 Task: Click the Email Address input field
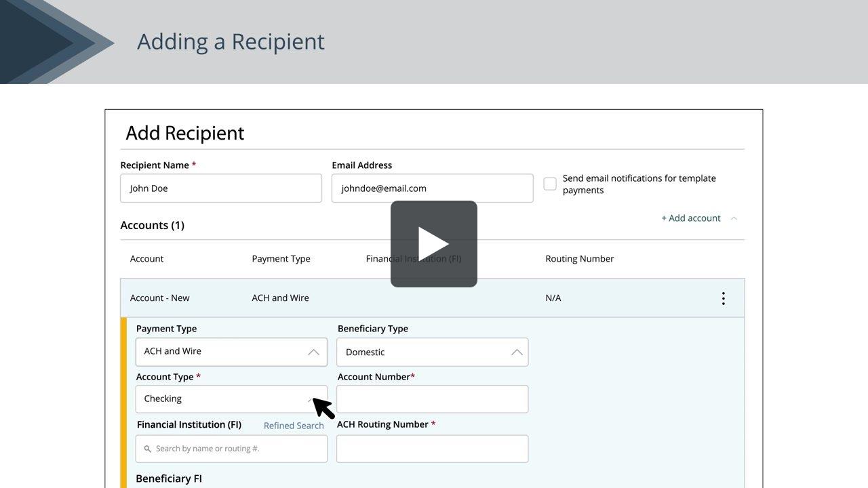433,188
